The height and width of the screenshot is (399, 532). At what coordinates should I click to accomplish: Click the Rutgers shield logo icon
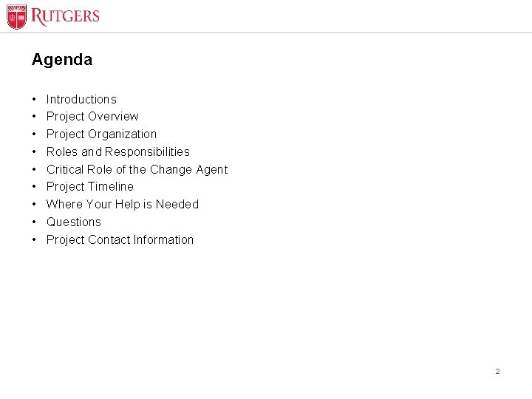pyautogui.click(x=16, y=17)
